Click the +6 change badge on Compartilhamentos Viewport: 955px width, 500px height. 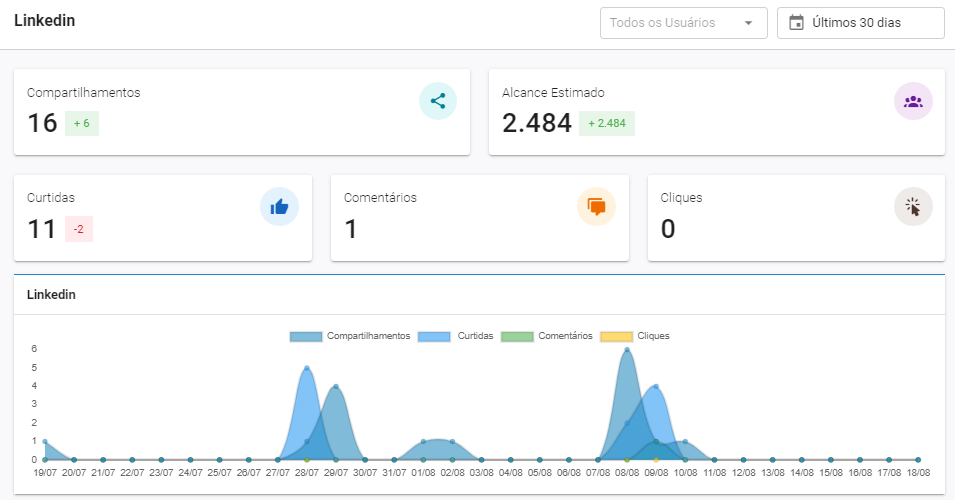82,123
